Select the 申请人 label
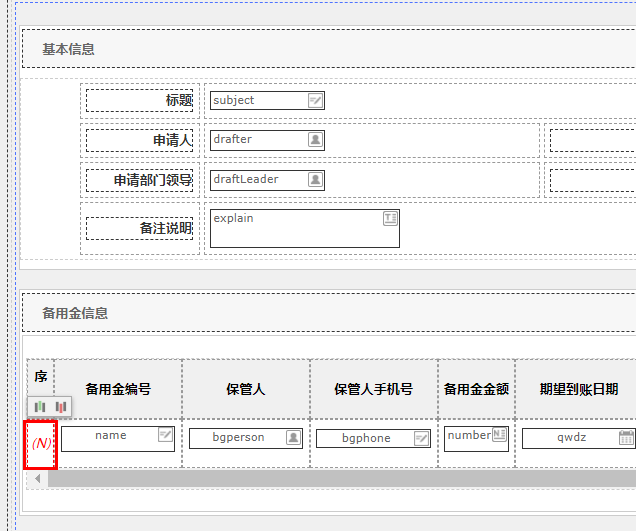The image size is (636, 531). (173, 140)
